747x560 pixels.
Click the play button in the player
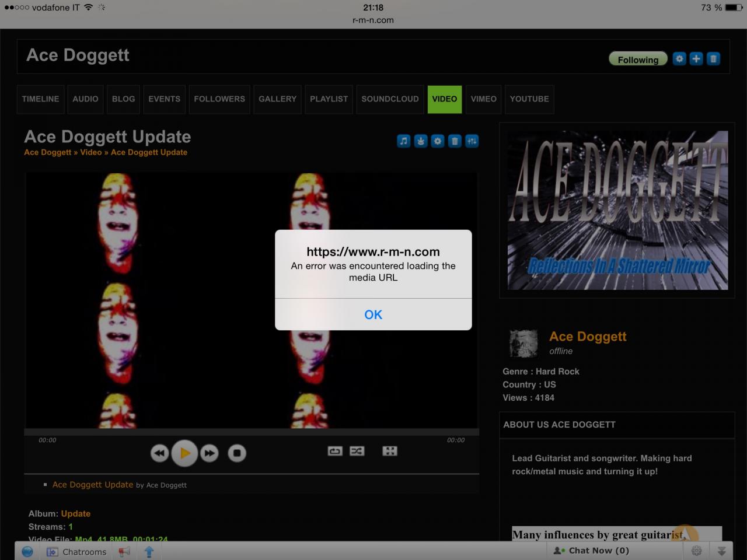(x=184, y=453)
